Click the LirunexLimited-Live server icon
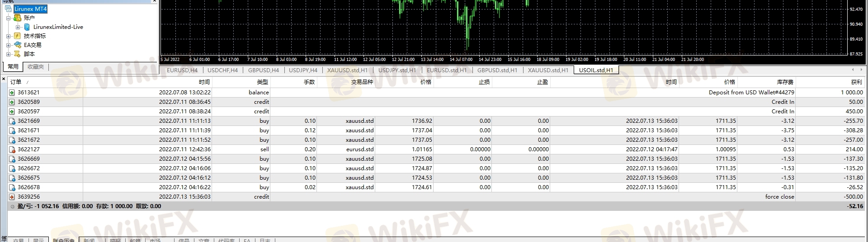Viewport: 868px width, 242px height. pyautogui.click(x=27, y=27)
